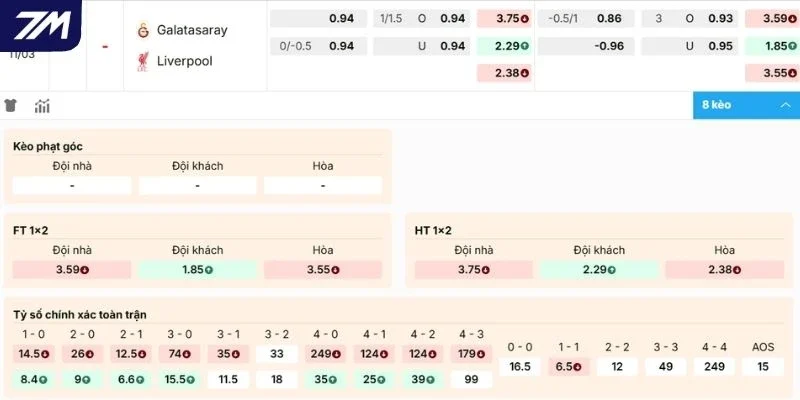Choose the 8.4 odds under 1-0
Viewport: 800px width, 400px height.
[34, 380]
